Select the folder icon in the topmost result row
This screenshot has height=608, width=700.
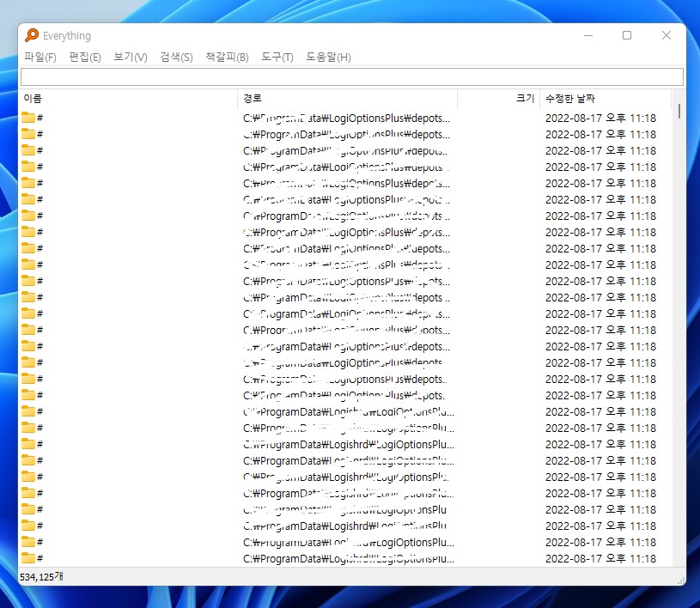(28, 118)
